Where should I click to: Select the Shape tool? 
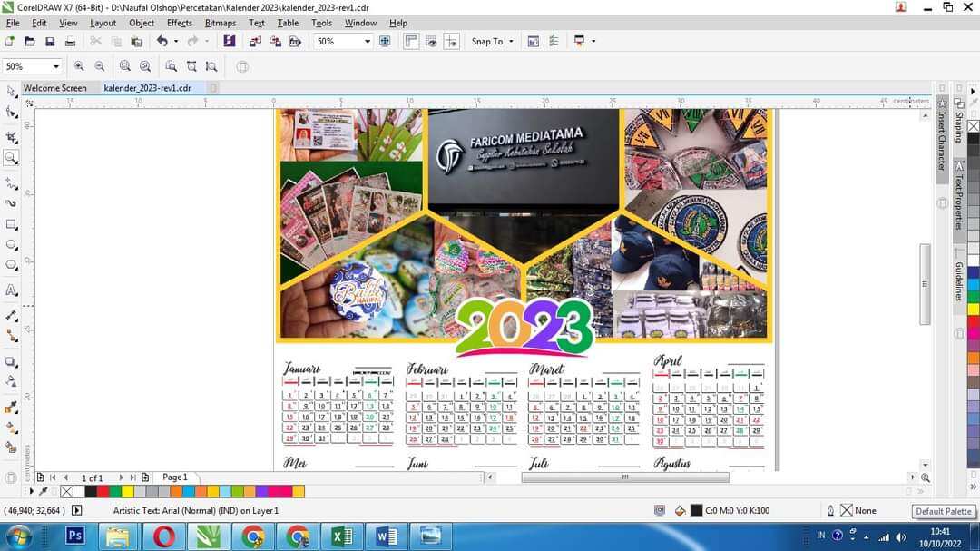[x=11, y=111]
